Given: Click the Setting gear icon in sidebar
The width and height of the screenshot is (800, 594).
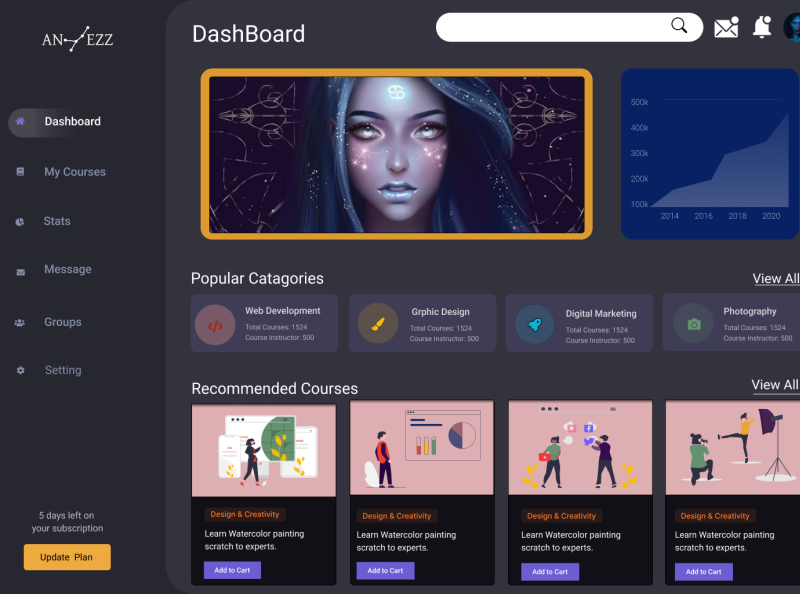Looking at the screenshot, I should [x=20, y=370].
